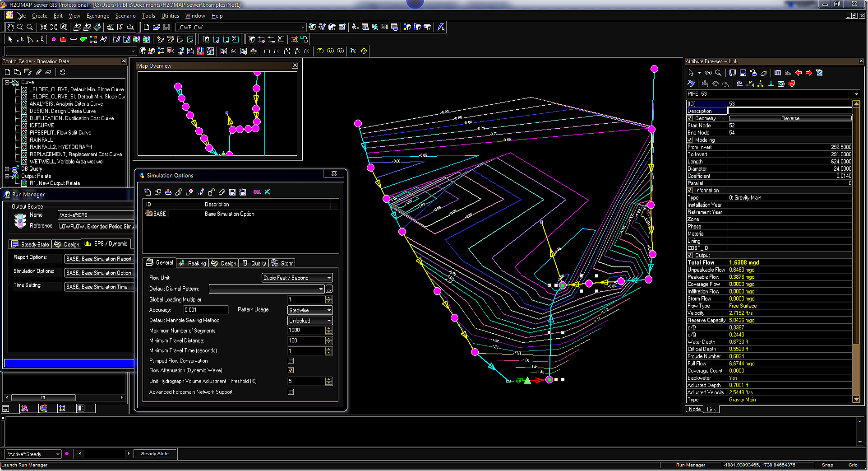Enable Pumped Flow Conservation
868x471 pixels.
click(x=291, y=361)
